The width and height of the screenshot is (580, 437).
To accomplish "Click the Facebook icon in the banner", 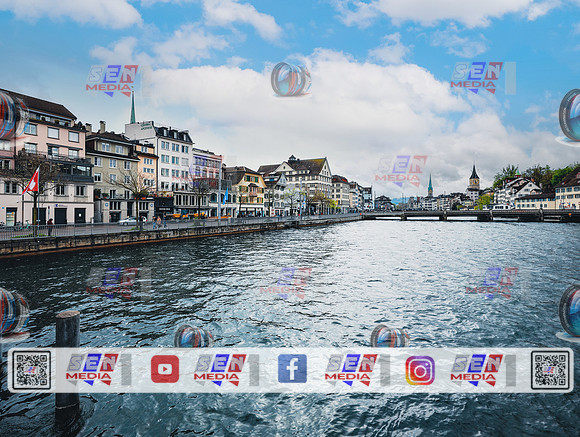I will [x=292, y=369].
